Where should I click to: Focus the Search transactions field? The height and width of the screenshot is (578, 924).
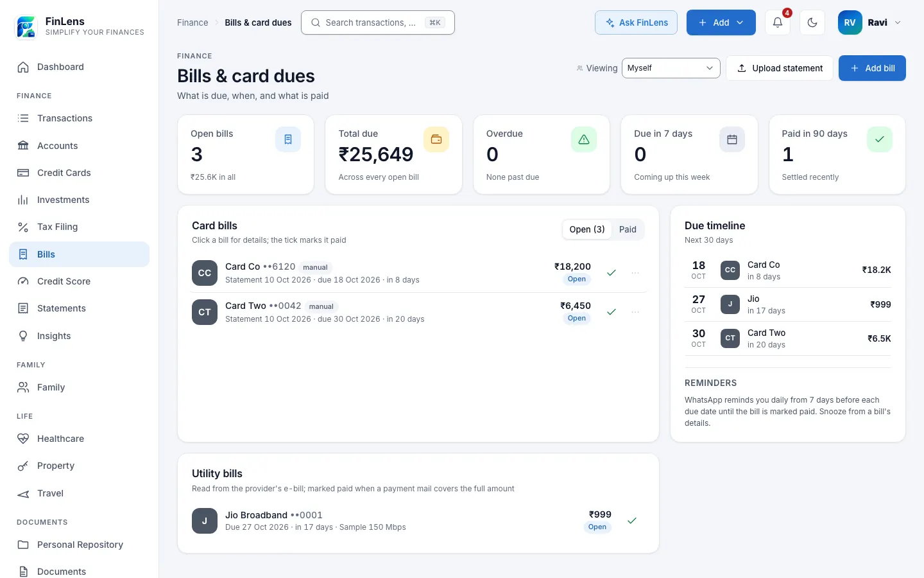click(378, 22)
